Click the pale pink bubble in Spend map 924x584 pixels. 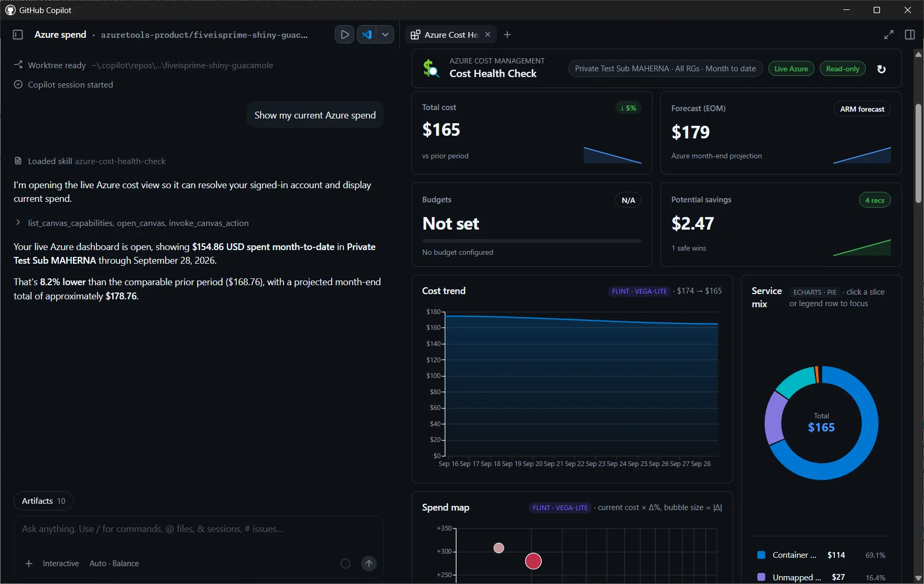tap(499, 548)
